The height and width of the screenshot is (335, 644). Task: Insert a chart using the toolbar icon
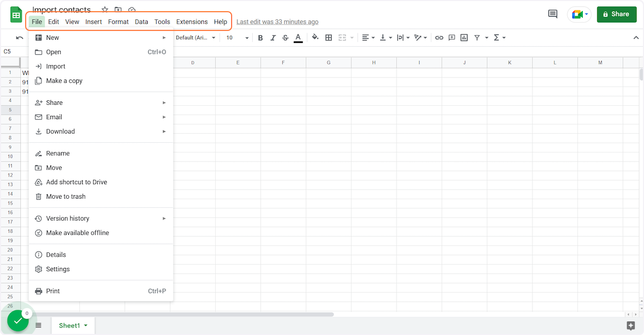464,38
